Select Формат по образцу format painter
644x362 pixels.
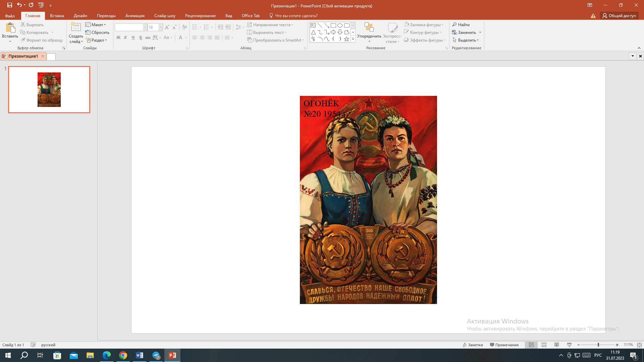[42, 40]
